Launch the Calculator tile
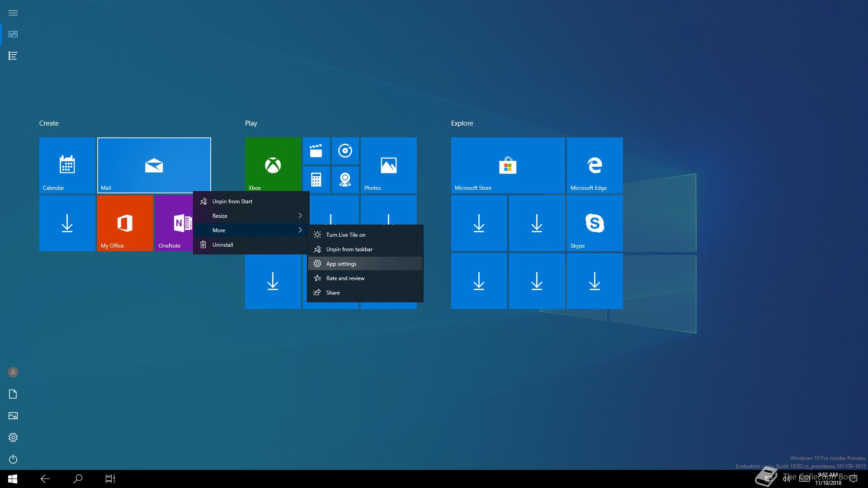This screenshot has width=868, height=488. (316, 180)
